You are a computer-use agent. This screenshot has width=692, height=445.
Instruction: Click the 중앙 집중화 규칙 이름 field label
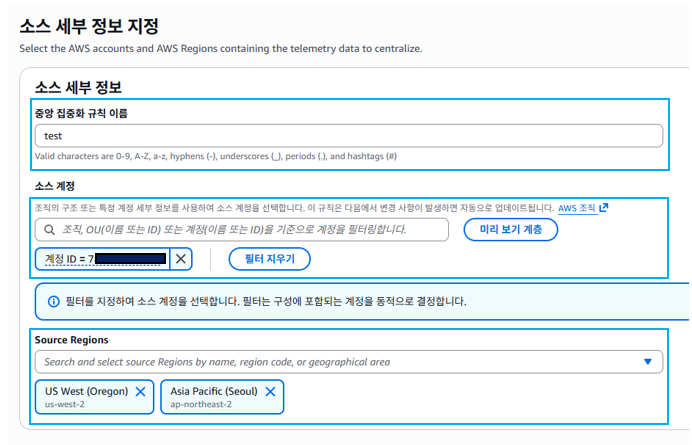pyautogui.click(x=87, y=113)
